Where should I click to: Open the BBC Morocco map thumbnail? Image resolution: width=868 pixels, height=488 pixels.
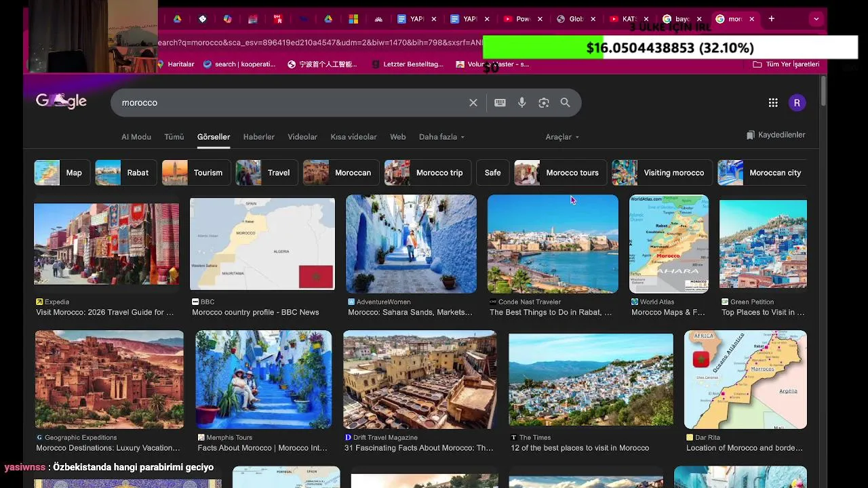pos(262,244)
